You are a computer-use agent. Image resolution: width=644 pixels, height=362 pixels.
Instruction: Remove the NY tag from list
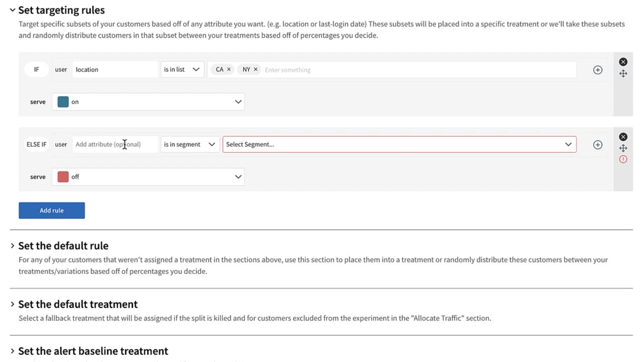256,69
